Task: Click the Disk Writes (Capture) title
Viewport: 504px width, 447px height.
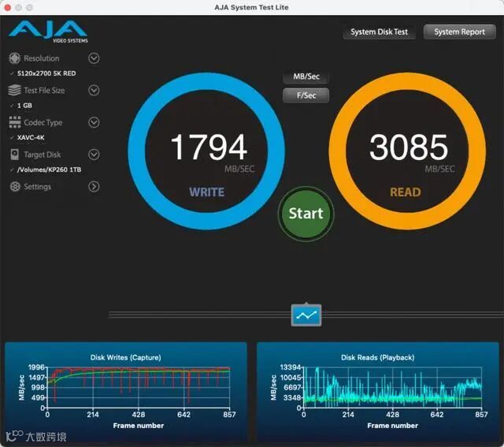Action: pos(126,358)
